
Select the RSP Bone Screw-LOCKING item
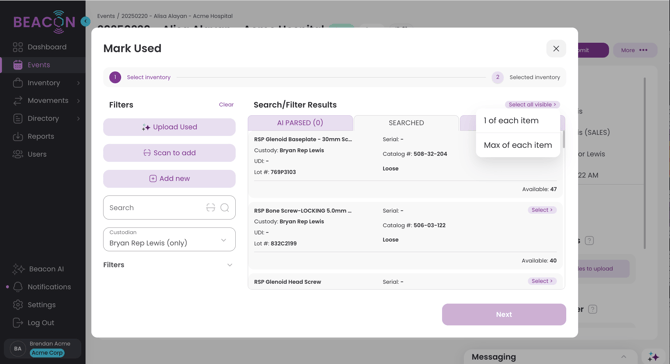pos(542,210)
